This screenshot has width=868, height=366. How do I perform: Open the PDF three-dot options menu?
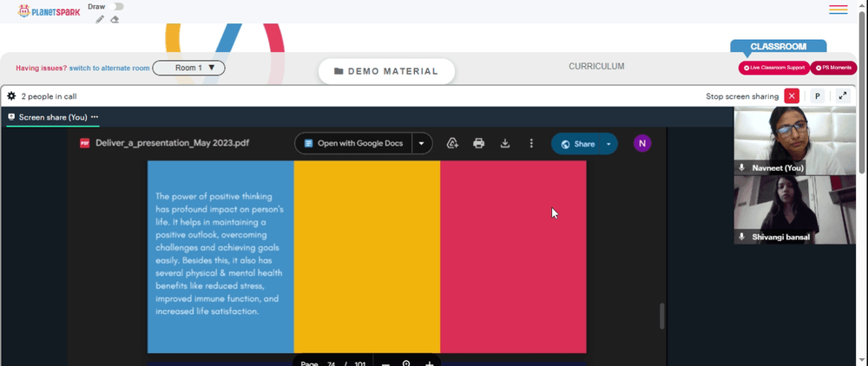[531, 143]
